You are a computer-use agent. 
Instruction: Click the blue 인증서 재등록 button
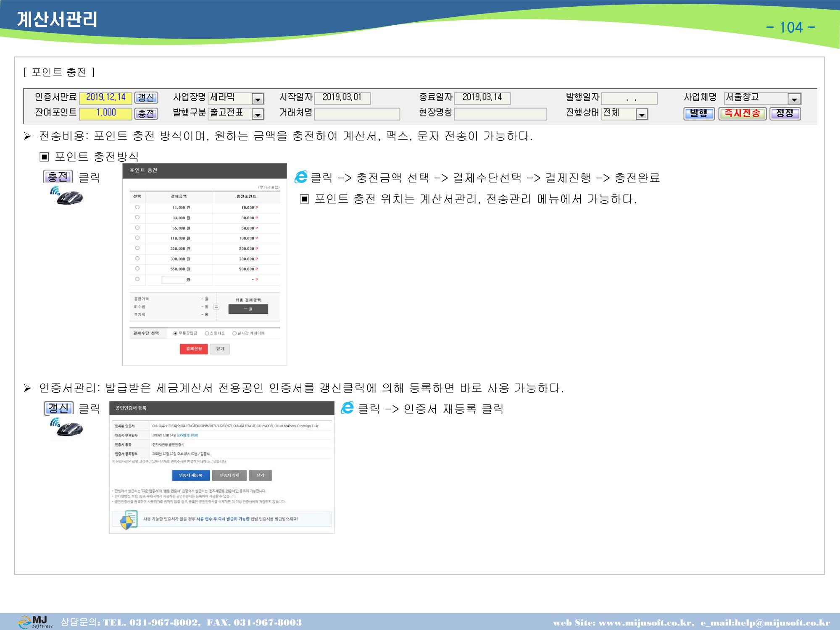pyautogui.click(x=191, y=475)
